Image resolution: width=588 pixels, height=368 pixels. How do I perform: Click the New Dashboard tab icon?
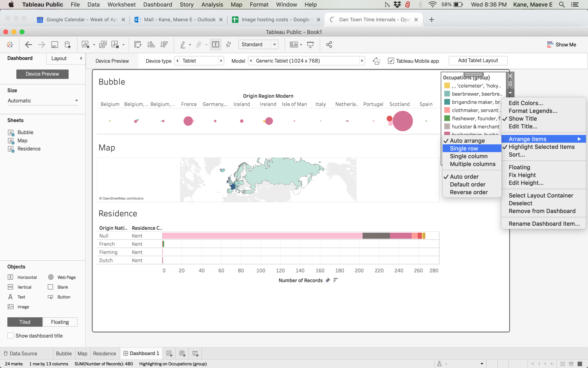182,354
